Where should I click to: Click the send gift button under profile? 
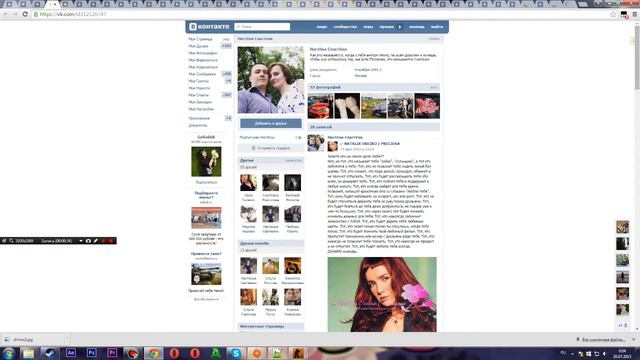[x=271, y=148]
